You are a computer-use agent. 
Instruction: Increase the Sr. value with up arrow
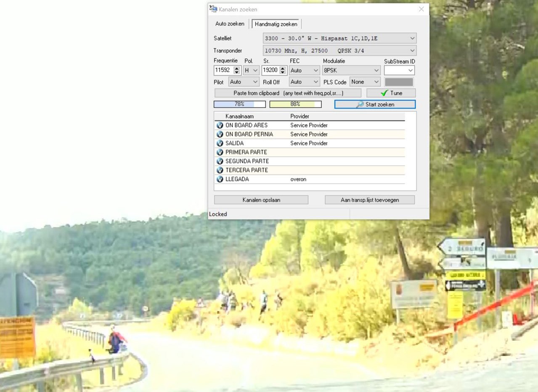284,68
